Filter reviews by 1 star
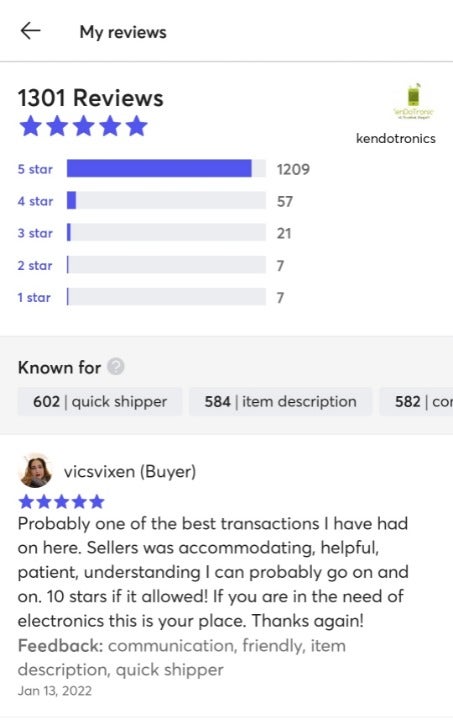This screenshot has width=453, height=720. coord(34,298)
